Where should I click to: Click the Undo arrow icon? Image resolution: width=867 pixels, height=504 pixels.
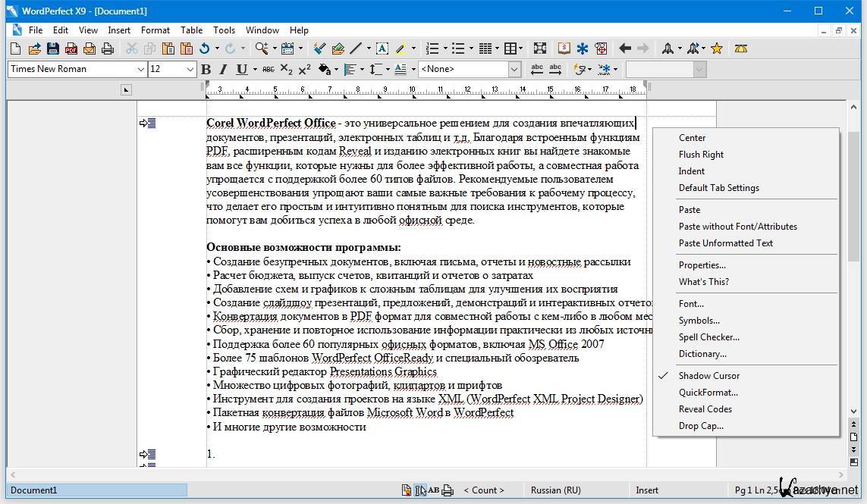204,49
